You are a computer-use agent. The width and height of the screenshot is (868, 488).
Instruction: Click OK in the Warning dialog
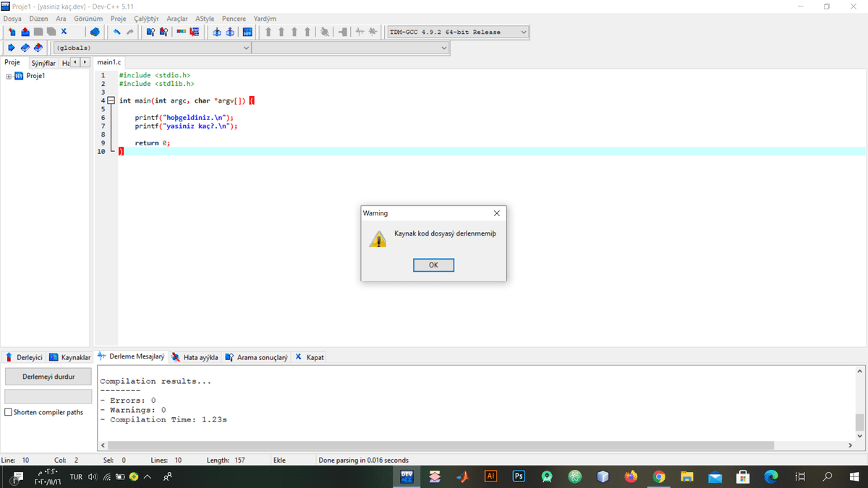pos(433,265)
